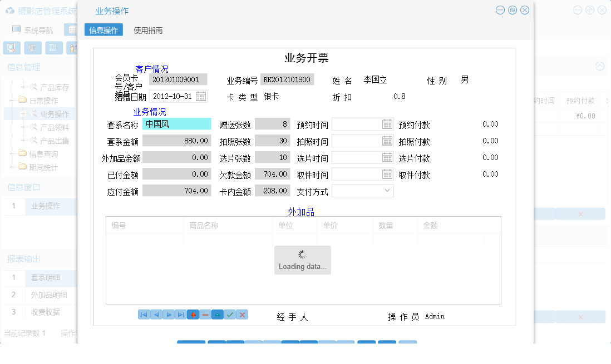Confirm changes with the green checkmark icon

click(x=229, y=315)
